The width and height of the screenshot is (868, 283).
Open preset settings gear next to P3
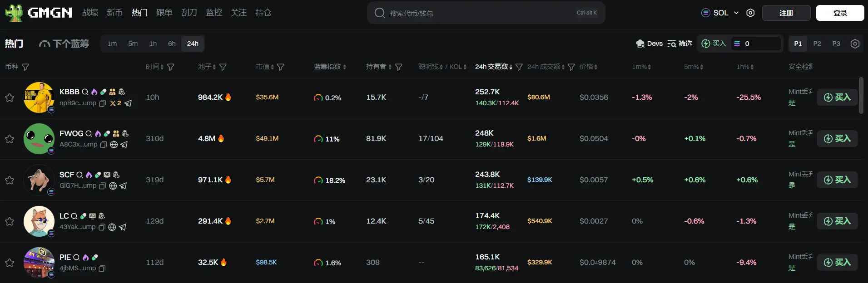tap(855, 44)
